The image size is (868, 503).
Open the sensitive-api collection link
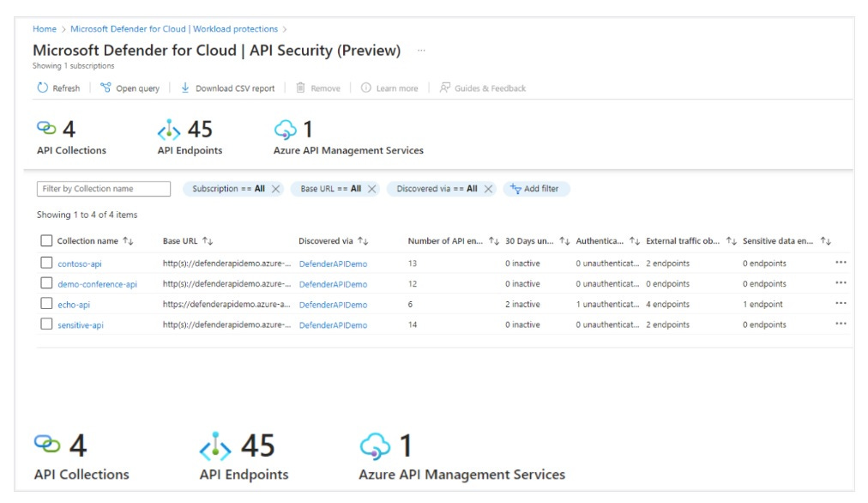click(x=81, y=325)
